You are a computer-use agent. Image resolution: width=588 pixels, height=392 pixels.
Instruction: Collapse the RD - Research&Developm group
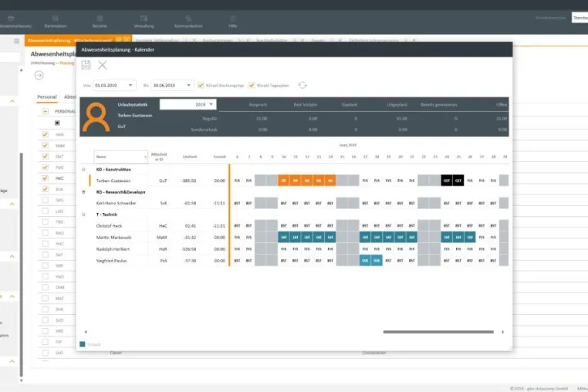(x=83, y=192)
